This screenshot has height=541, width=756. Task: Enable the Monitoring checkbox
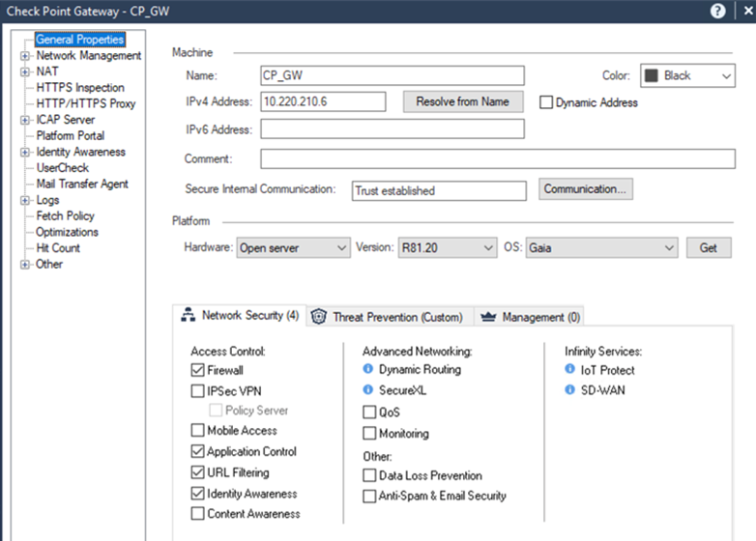(x=369, y=433)
